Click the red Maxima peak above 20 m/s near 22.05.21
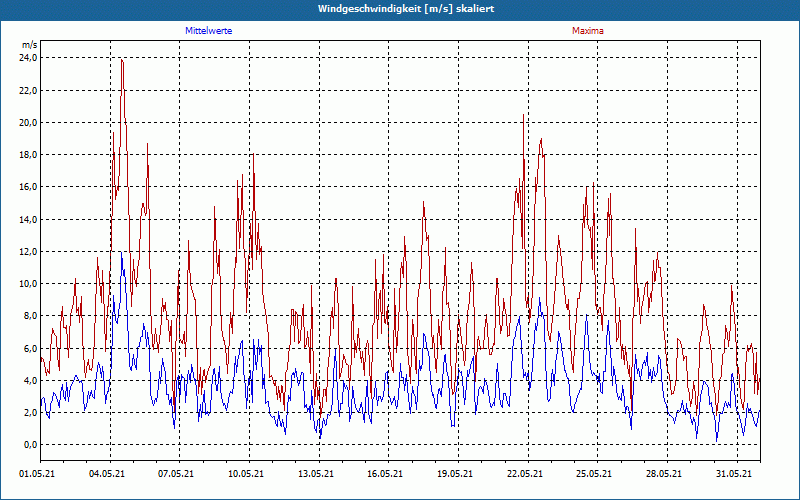This screenshot has width=800, height=500. pyautogui.click(x=523, y=115)
